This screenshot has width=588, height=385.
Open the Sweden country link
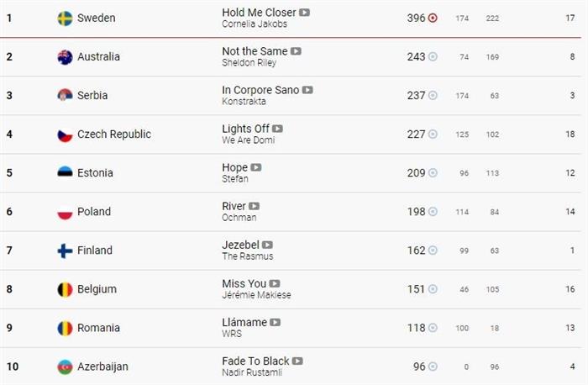coord(96,18)
